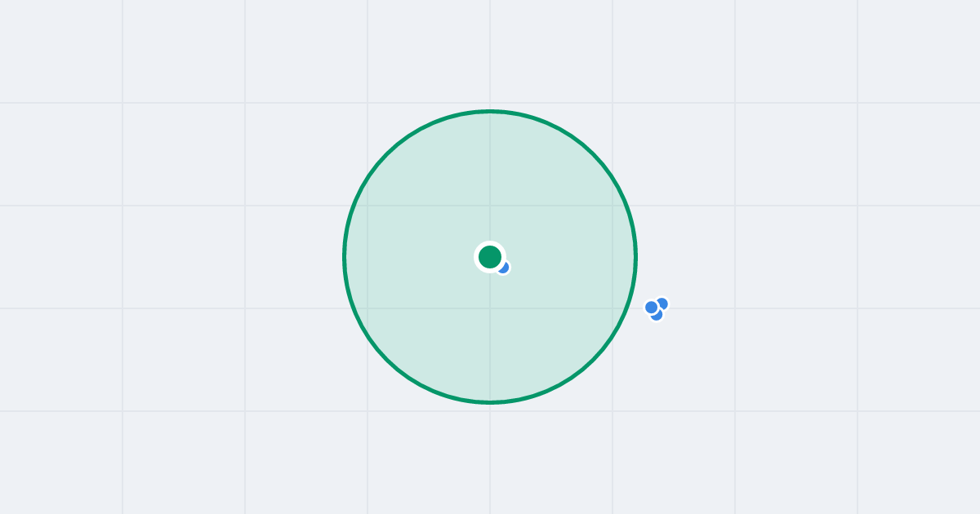Viewport: 980px width, 514px height.
Task: Choose the bottom blue dot in the cluster
Action: click(657, 316)
